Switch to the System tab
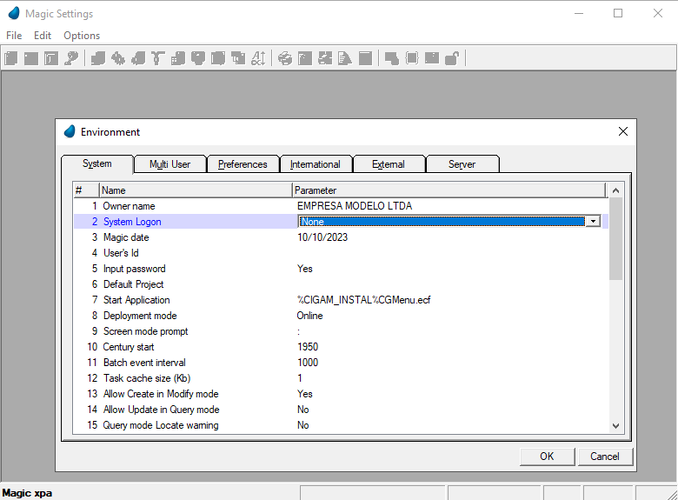Image resolution: width=678 pixels, height=500 pixels. coord(97,163)
